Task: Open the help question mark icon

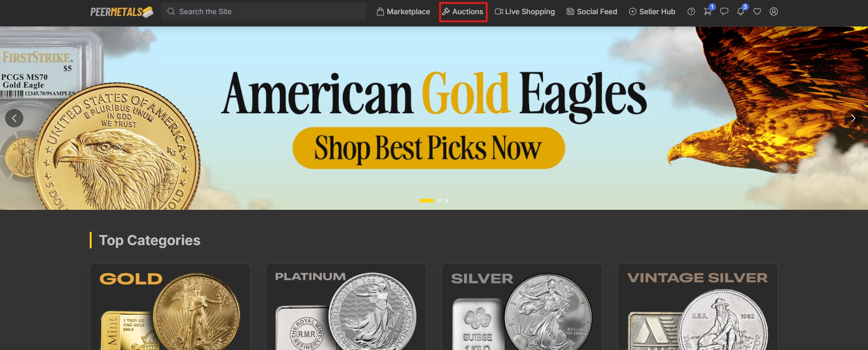Action: pos(691,11)
